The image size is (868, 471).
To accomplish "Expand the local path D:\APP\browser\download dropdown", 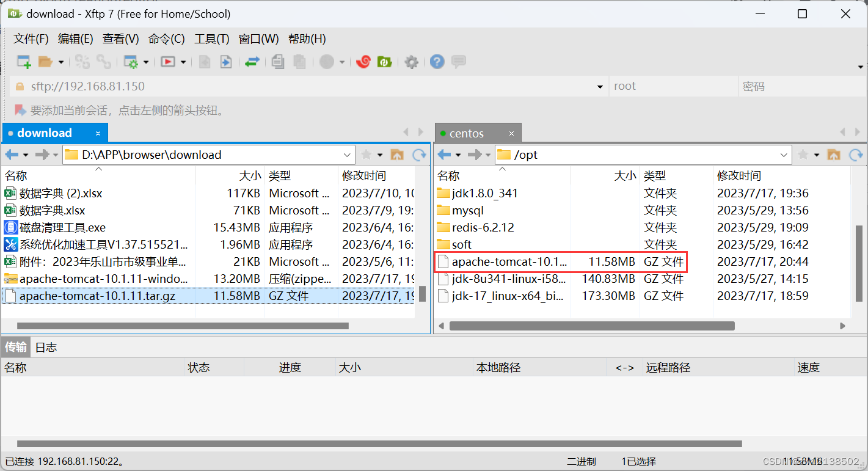I will click(348, 155).
